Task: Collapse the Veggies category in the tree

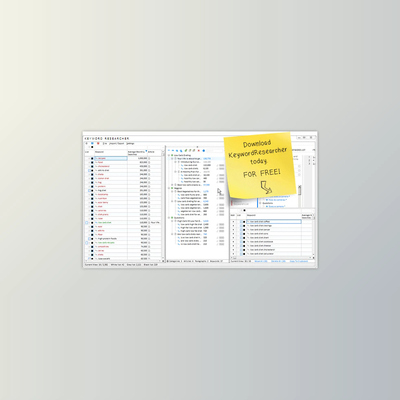Action: tap(169, 188)
